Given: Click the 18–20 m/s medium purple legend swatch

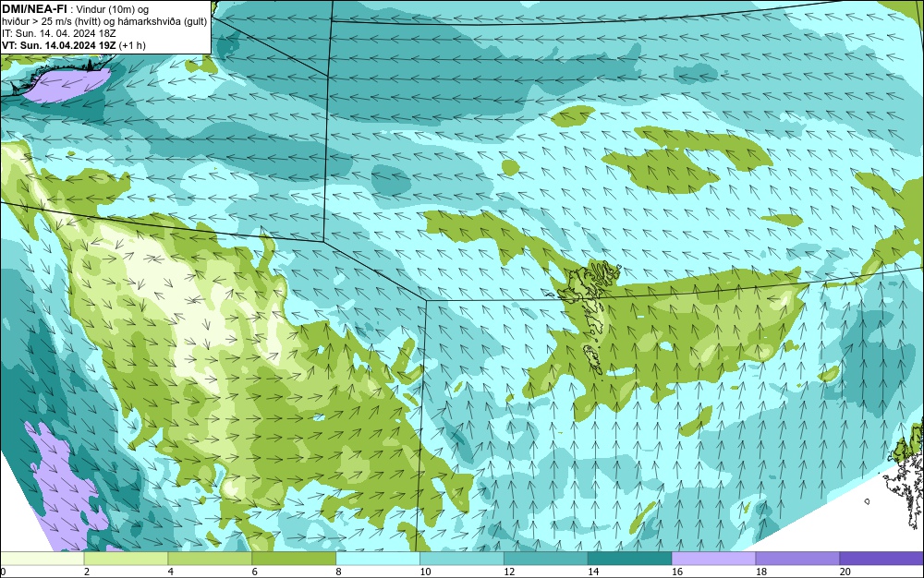Looking at the screenshot, I should point(798,559).
